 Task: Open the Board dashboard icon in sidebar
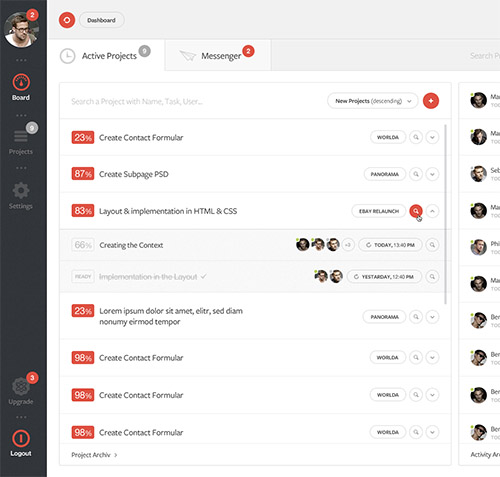pos(21,82)
